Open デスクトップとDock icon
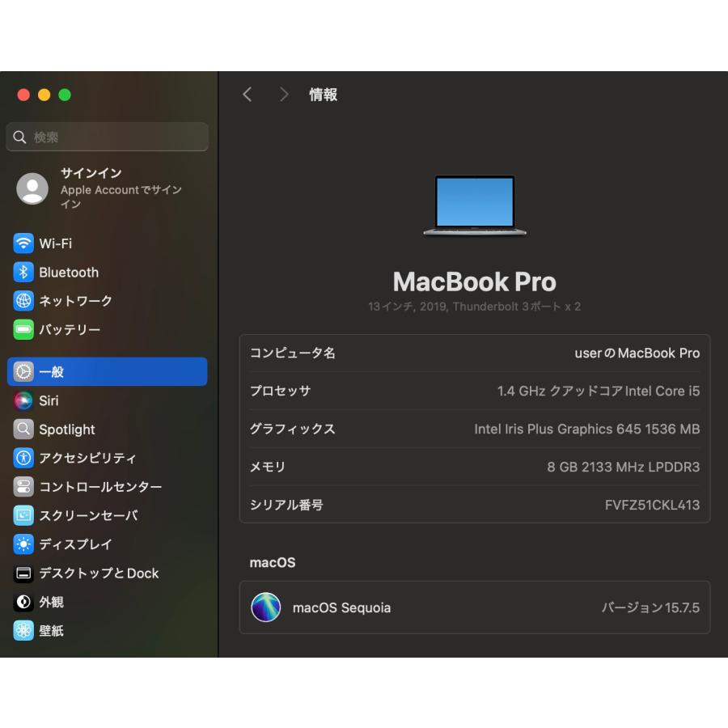Screen dimensions: 728x728 (x=23, y=574)
